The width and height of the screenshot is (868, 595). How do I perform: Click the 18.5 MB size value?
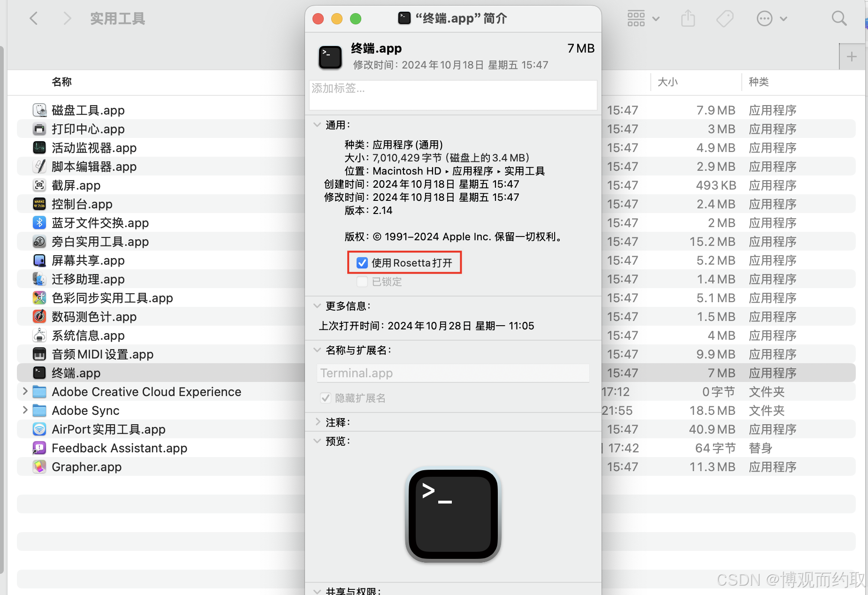tap(712, 411)
